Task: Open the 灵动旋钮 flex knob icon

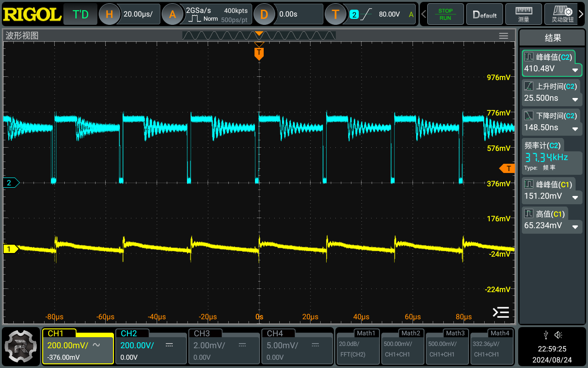Action: [x=562, y=14]
